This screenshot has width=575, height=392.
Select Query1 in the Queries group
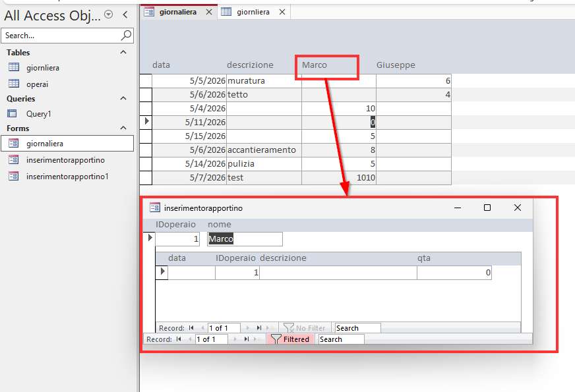click(38, 114)
